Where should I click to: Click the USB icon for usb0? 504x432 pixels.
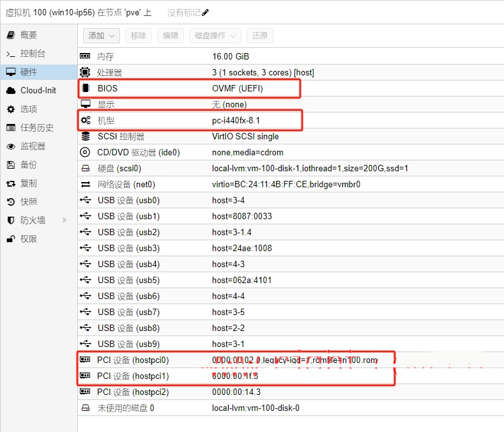(85, 200)
